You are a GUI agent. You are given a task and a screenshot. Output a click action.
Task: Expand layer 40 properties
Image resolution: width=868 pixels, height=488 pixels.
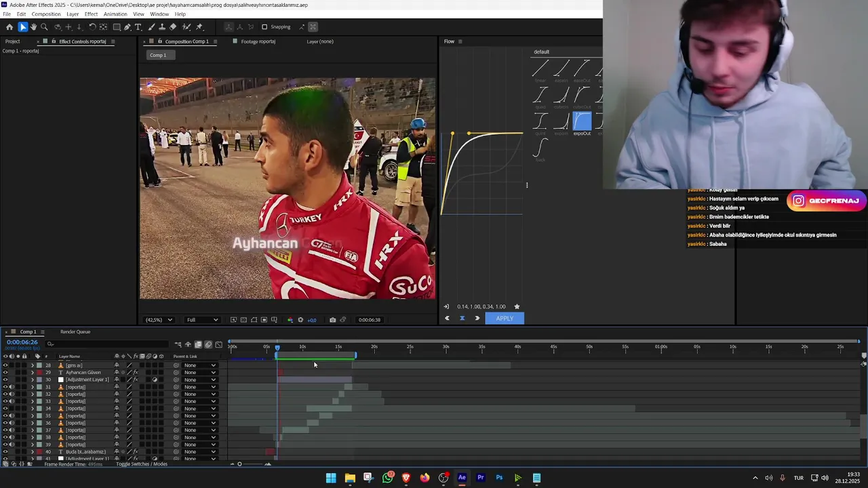click(x=32, y=452)
